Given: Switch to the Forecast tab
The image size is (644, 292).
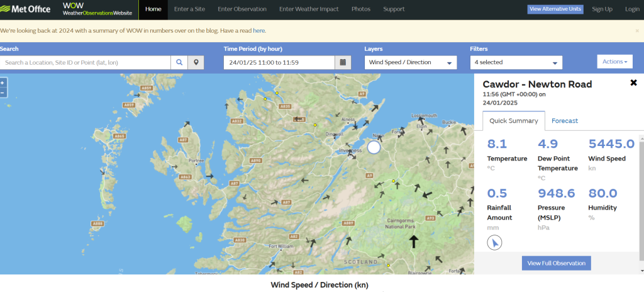Looking at the screenshot, I should [x=564, y=121].
